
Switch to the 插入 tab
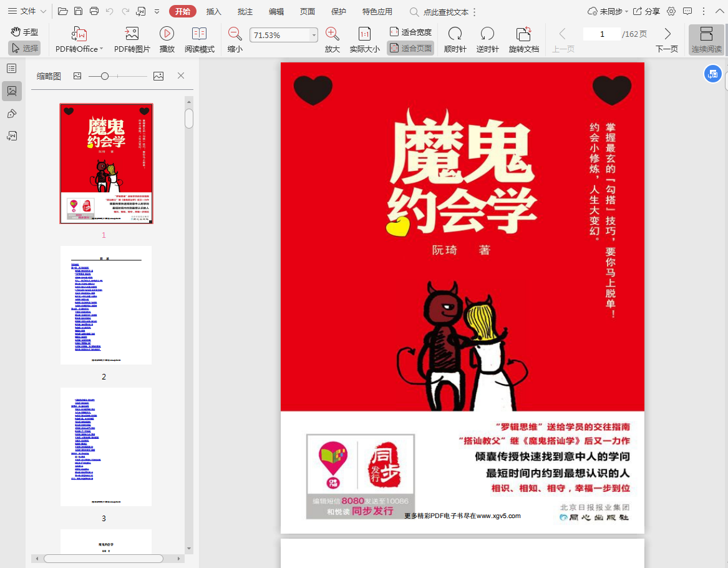pyautogui.click(x=213, y=11)
